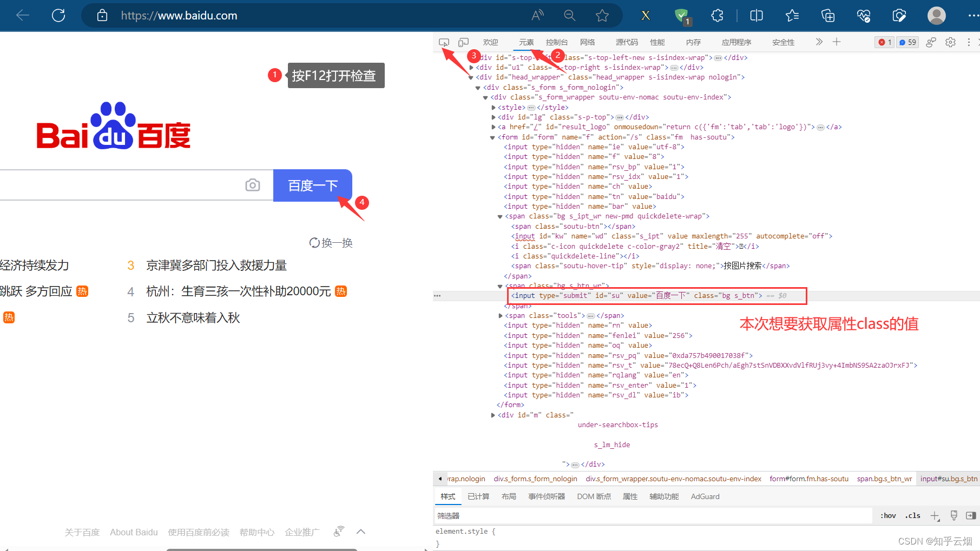Toggle the split screen icon
The height and width of the screenshot is (551, 980).
757,16
